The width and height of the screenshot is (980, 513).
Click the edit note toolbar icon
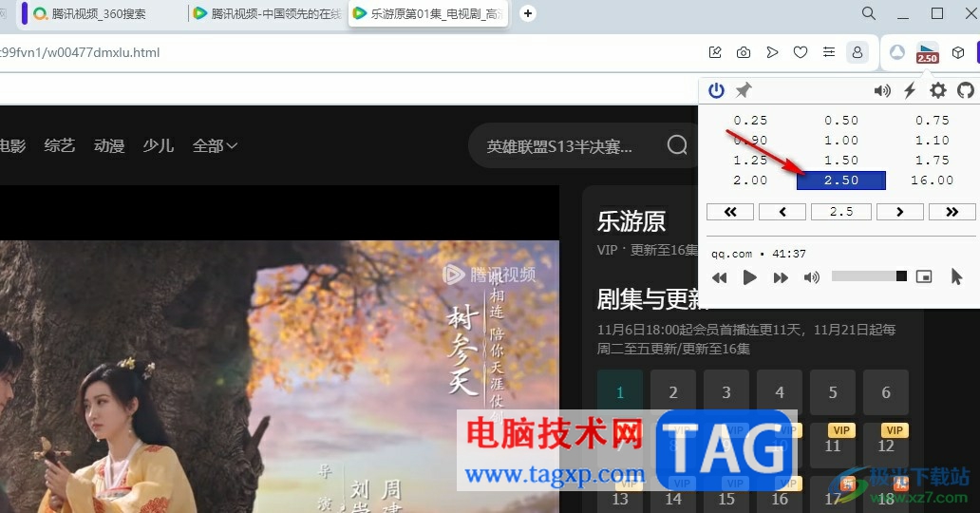[715, 52]
